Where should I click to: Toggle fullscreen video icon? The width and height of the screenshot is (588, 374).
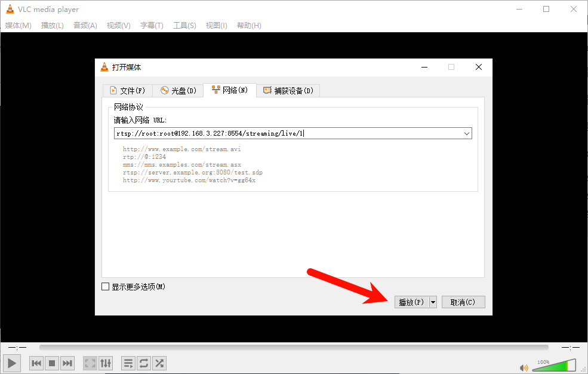pyautogui.click(x=90, y=363)
